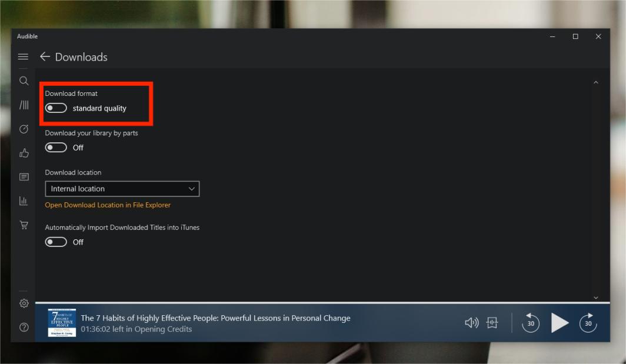Open the Library books icon in the sidebar
626x364 pixels.
coord(24,105)
